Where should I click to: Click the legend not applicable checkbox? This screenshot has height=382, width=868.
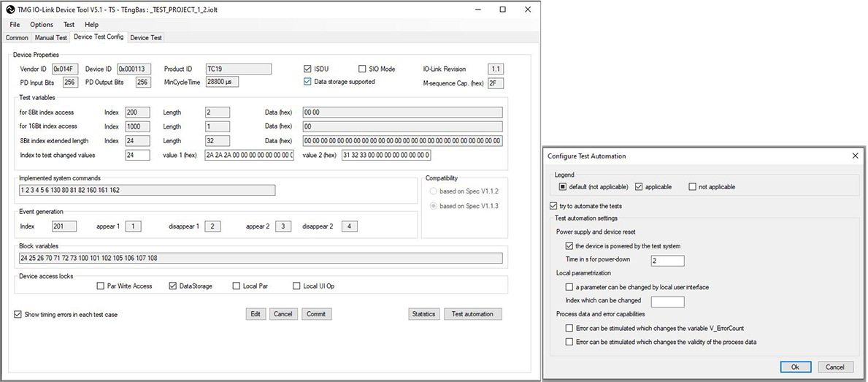pyautogui.click(x=693, y=187)
